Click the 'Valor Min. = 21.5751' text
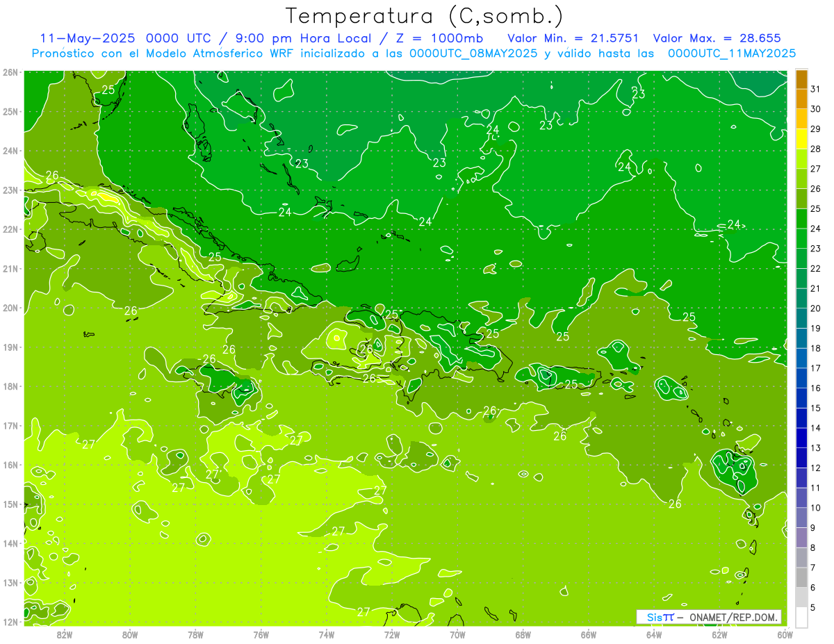The image size is (834, 644). coord(573,38)
